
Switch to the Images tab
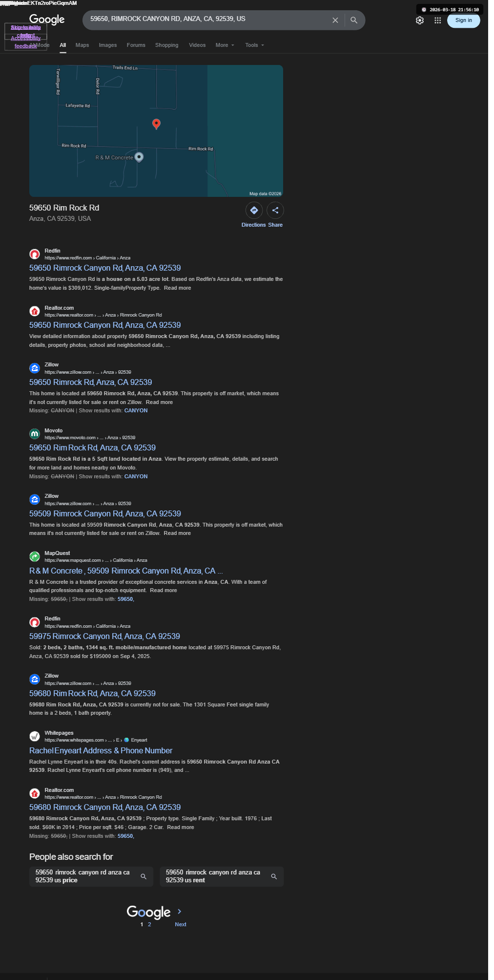coord(108,45)
